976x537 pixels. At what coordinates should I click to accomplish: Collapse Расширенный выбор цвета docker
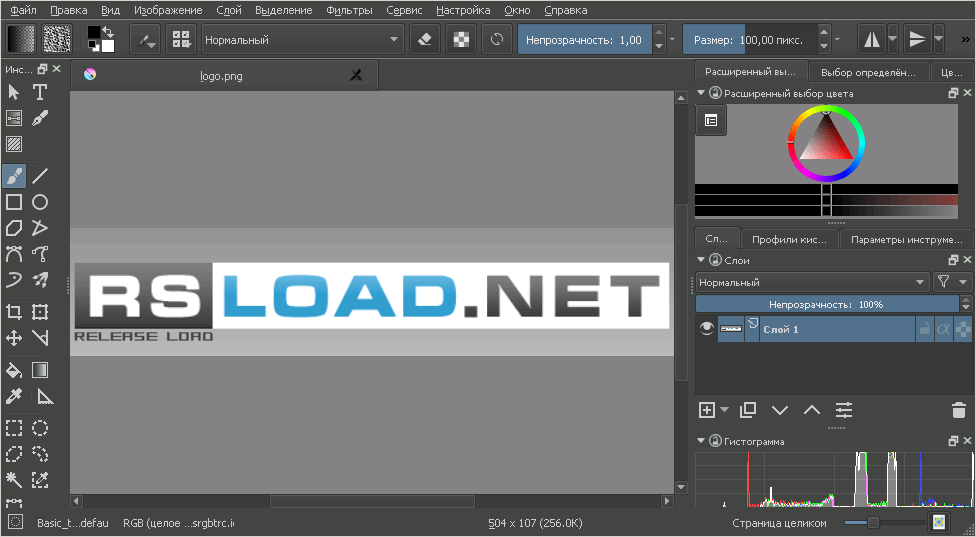tap(701, 93)
